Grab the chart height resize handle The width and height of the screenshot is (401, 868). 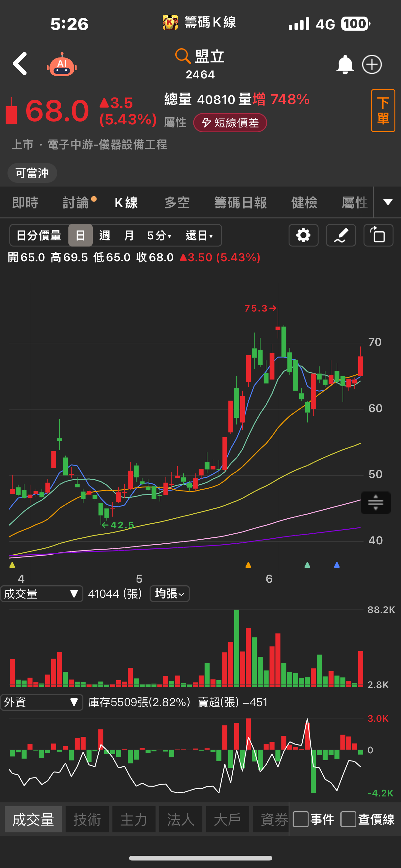375,503
